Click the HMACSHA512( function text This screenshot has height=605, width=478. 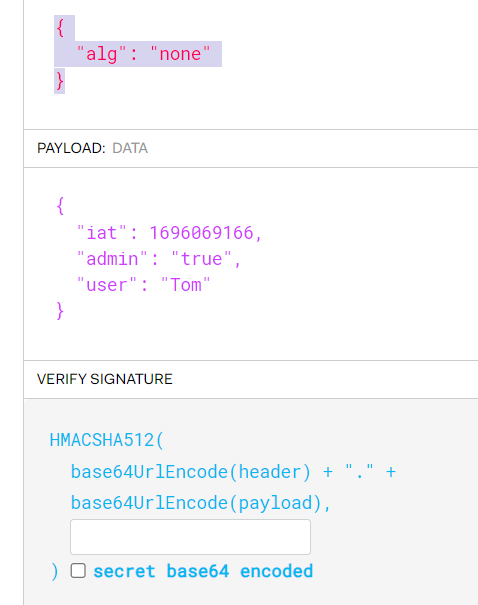107,440
